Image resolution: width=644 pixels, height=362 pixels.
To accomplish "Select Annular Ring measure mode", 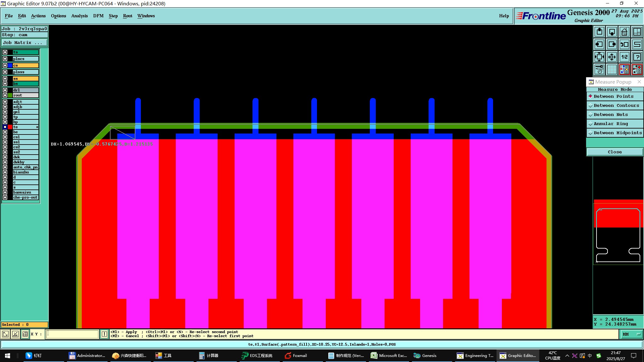I will (x=615, y=124).
